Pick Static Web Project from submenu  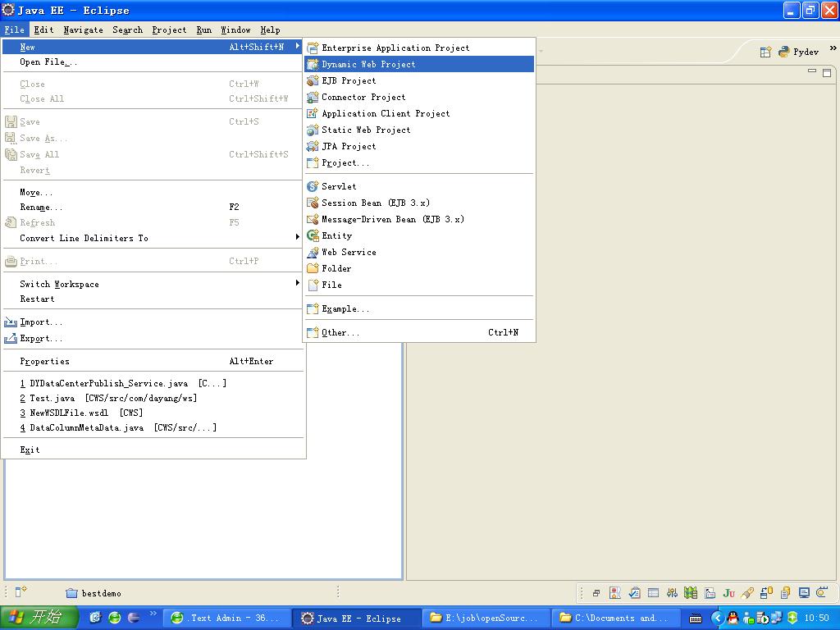[x=419, y=130]
